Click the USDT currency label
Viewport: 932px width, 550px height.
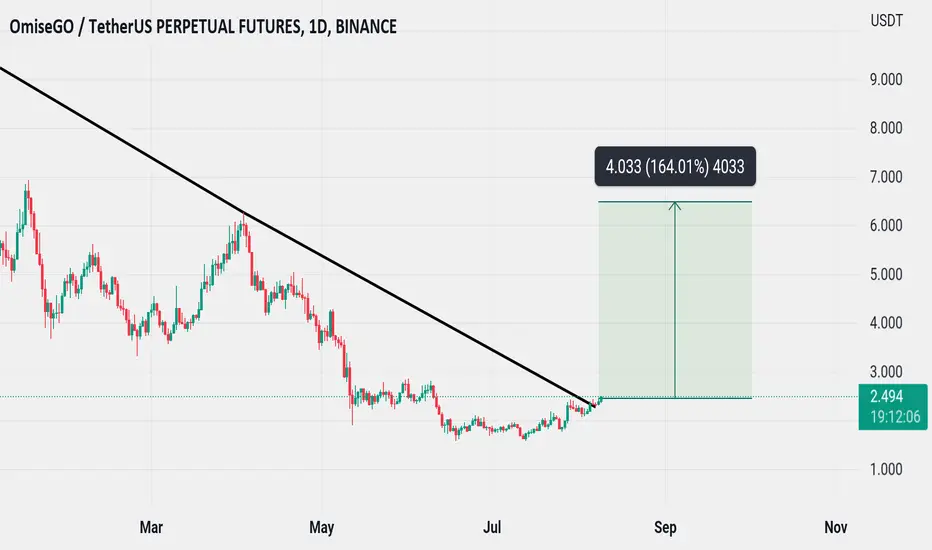(x=886, y=21)
